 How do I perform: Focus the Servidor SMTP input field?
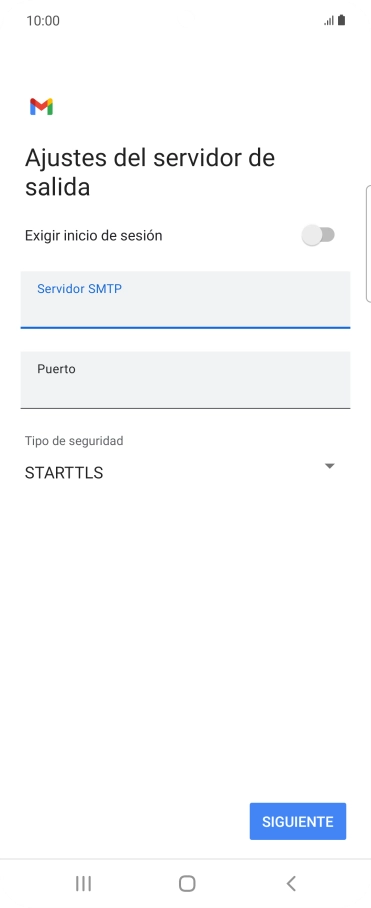(185, 300)
